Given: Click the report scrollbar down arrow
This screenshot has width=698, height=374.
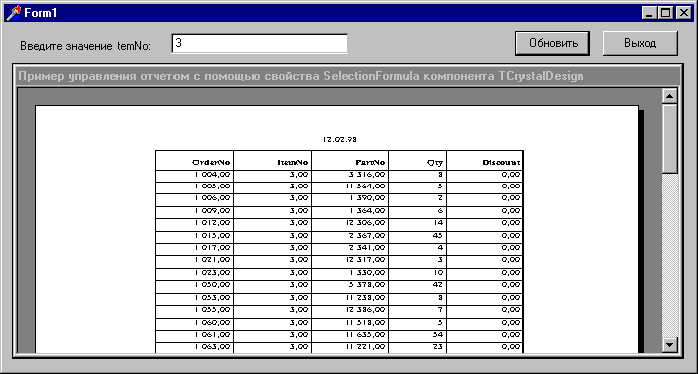Looking at the screenshot, I should tap(670, 344).
